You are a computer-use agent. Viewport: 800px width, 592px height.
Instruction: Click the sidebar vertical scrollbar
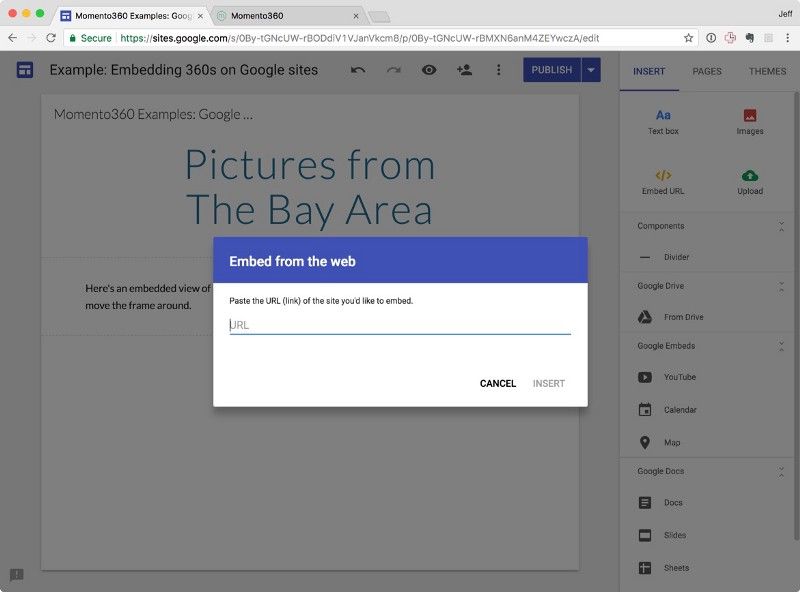(796, 316)
